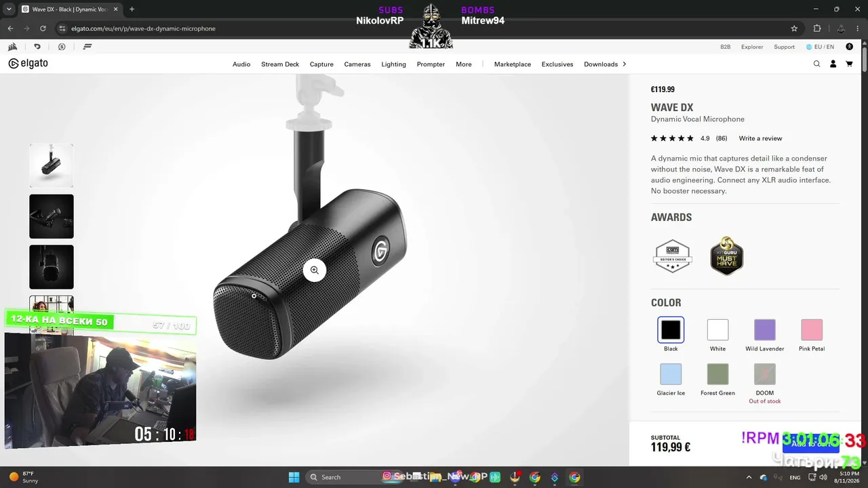Screen dimensions: 868x488
Task: Open the weather widget showing 87°F Sunny
Action: pyautogui.click(x=24, y=477)
